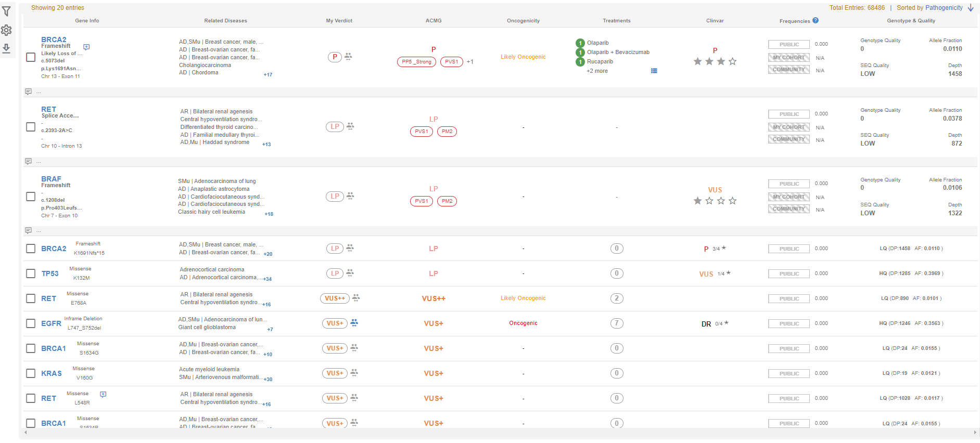Click PUBLIC frequency bar for BRCA2 first row
Viewport: 980px width, 443px height.
point(789,45)
